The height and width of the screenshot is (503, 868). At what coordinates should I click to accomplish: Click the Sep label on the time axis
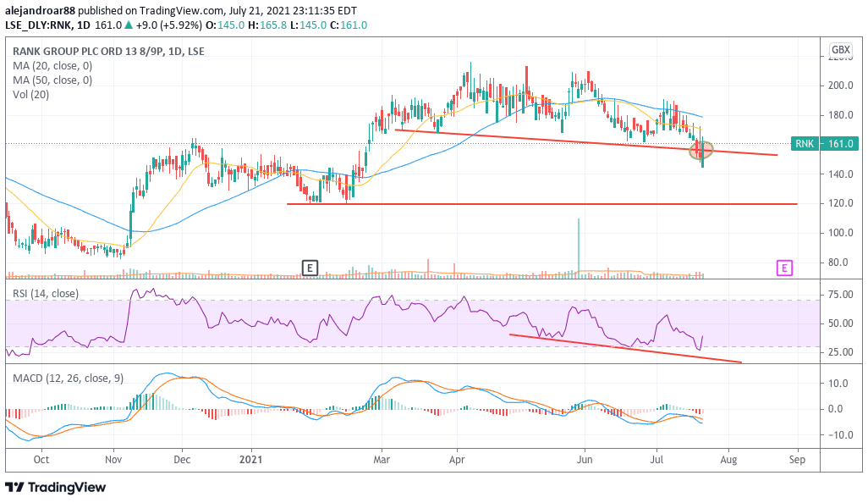pos(797,460)
